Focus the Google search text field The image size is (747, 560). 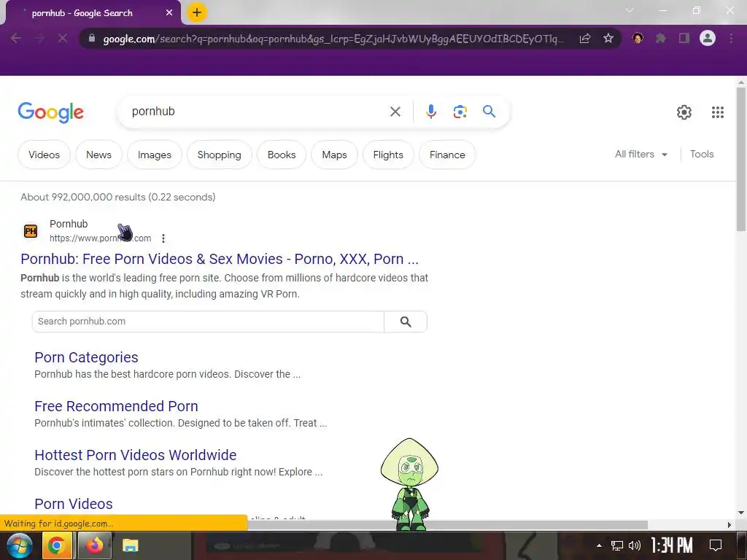click(x=258, y=112)
